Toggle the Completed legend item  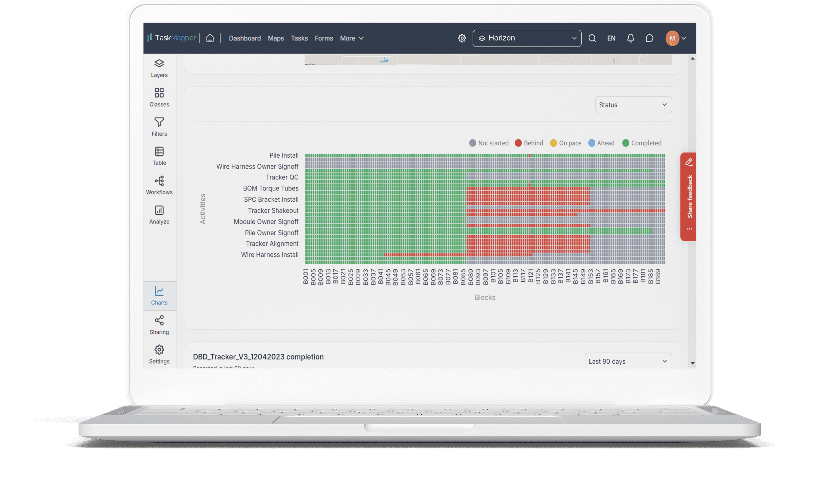click(x=642, y=143)
